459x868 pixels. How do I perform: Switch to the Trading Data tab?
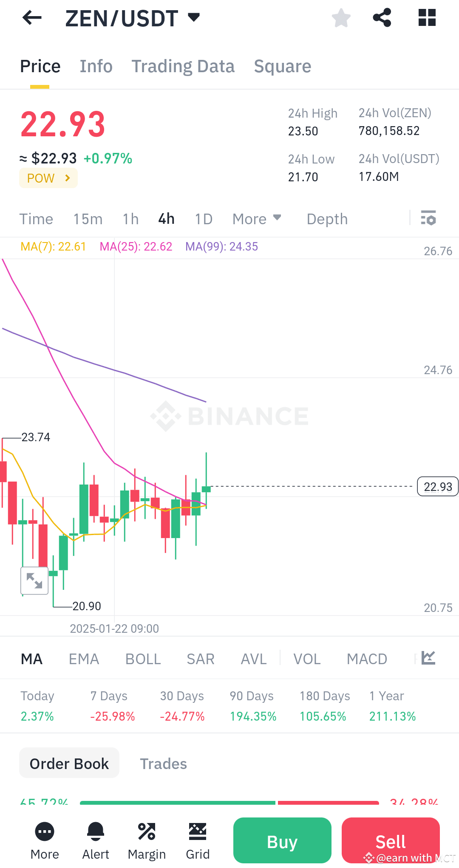click(183, 66)
